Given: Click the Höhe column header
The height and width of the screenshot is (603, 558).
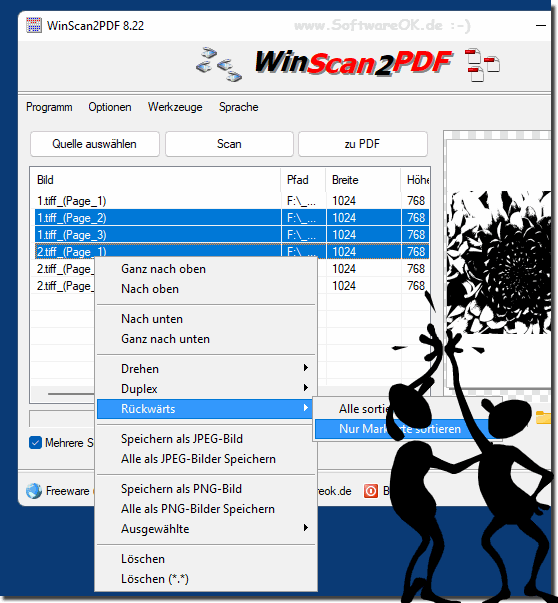Looking at the screenshot, I should [415, 180].
